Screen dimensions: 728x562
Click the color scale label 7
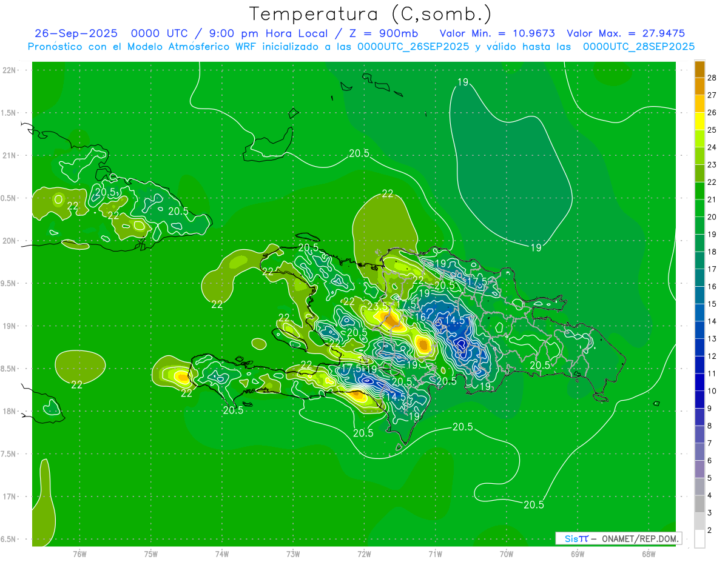point(710,443)
